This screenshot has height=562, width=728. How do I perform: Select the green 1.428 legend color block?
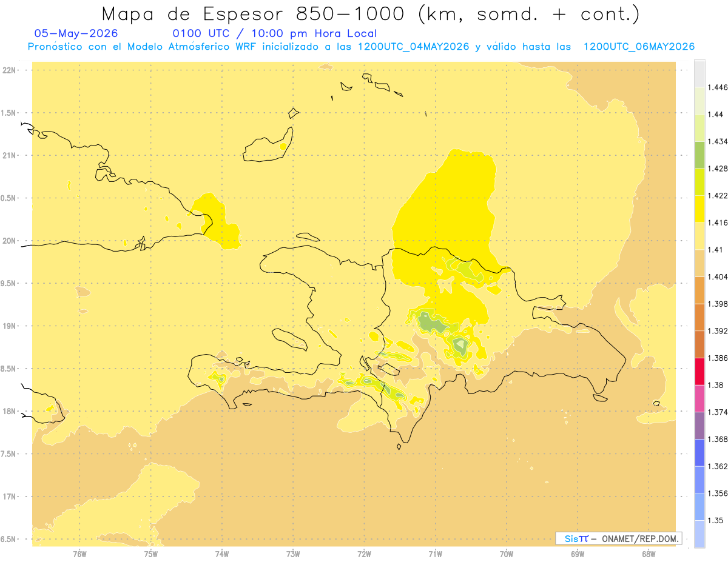tap(699, 155)
